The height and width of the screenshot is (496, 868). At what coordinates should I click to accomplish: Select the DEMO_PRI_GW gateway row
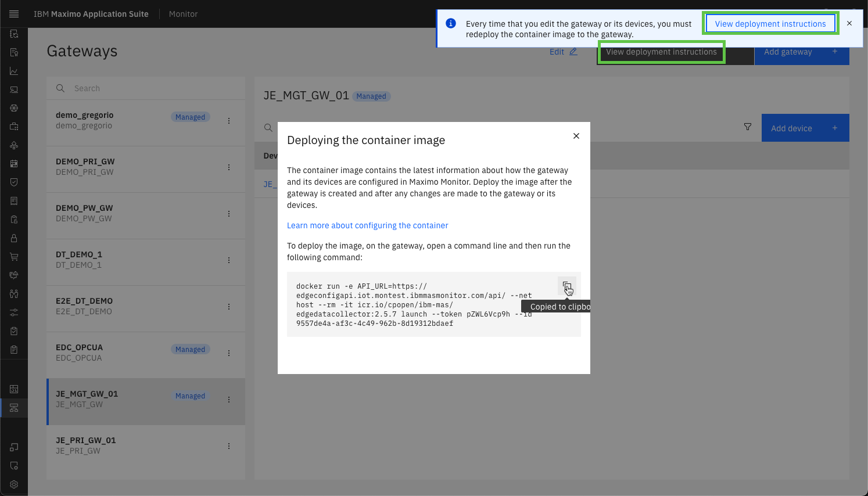pos(146,169)
